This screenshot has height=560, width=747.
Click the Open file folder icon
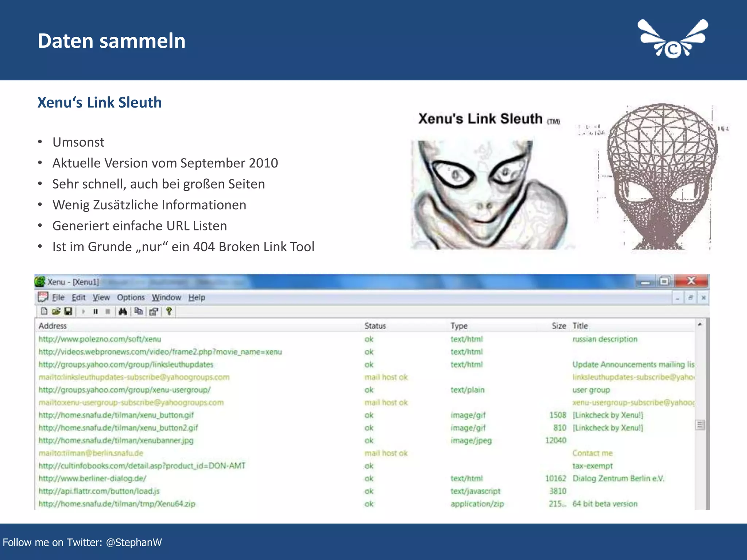pos(56,311)
